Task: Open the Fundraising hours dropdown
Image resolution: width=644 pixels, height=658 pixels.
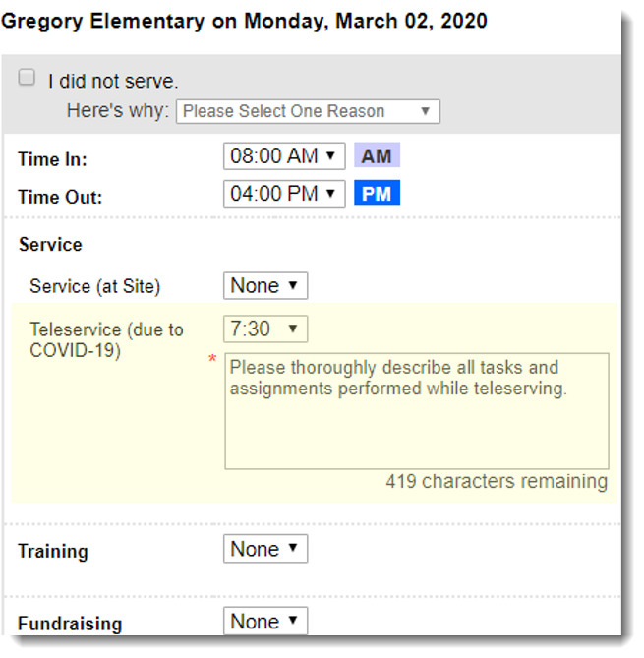Action: coord(265,622)
